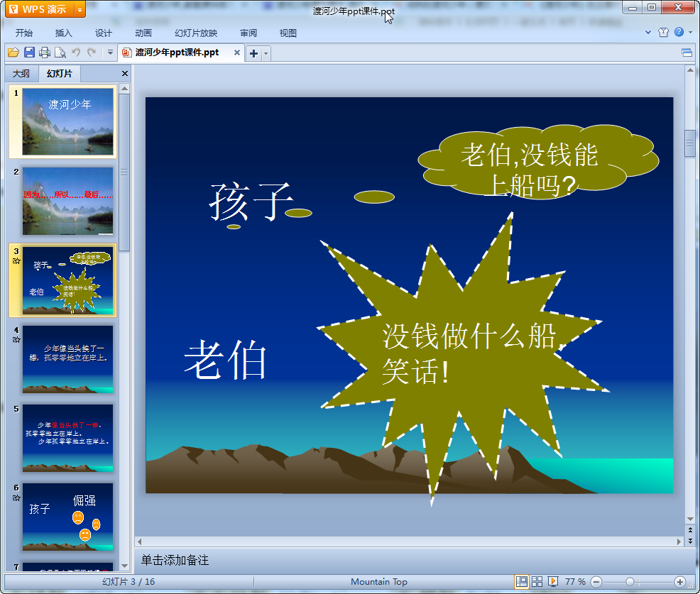
Task: Open the WPS 演示 button dropdown arrow
Action: point(80,9)
